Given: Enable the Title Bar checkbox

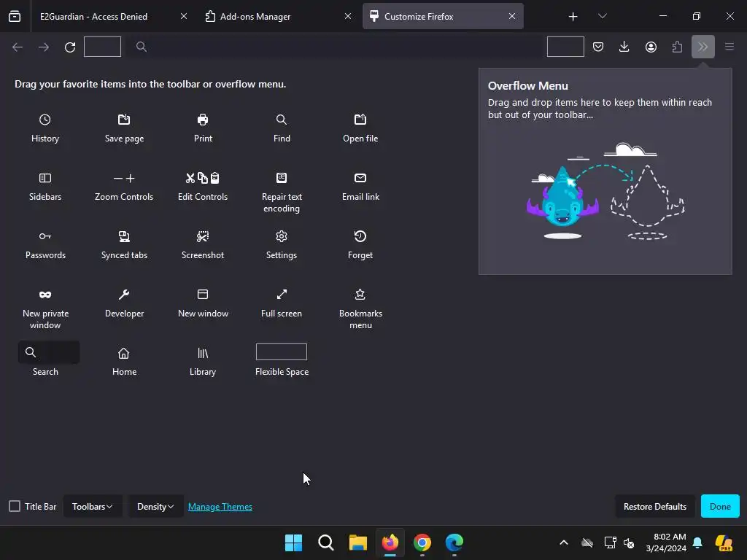Looking at the screenshot, I should 15,506.
